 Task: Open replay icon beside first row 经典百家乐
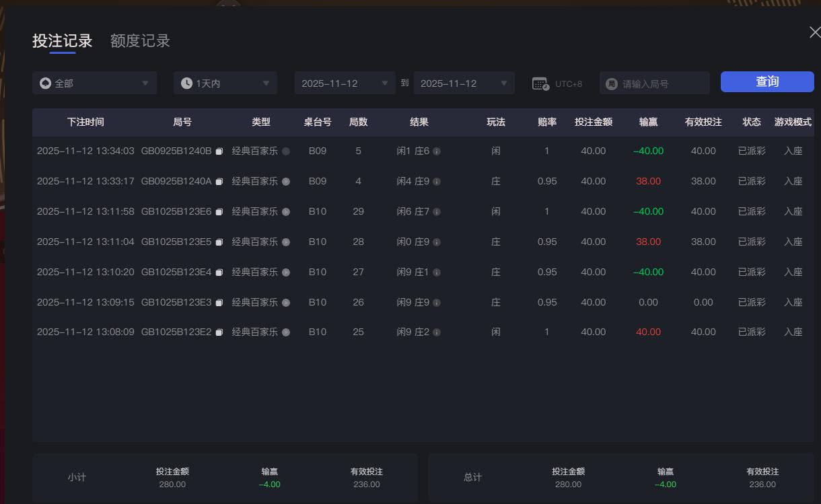click(285, 151)
